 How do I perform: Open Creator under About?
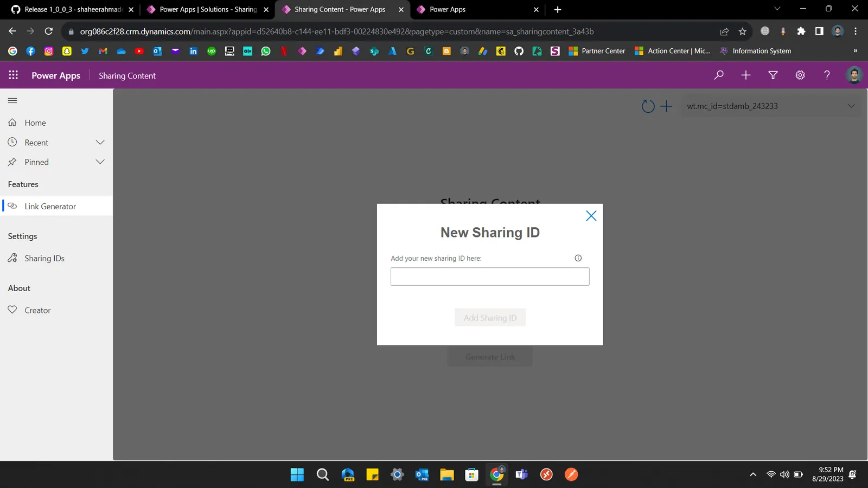(x=37, y=310)
